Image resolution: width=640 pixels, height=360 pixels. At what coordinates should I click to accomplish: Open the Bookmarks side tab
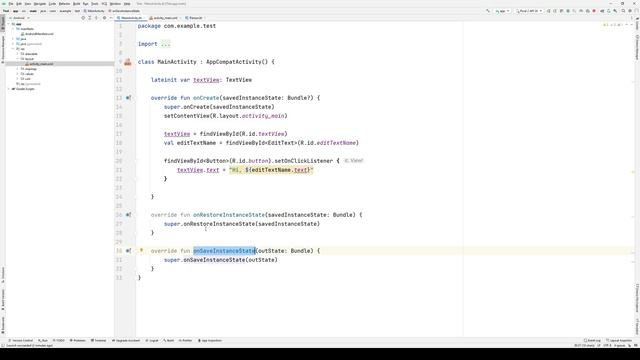(2, 325)
